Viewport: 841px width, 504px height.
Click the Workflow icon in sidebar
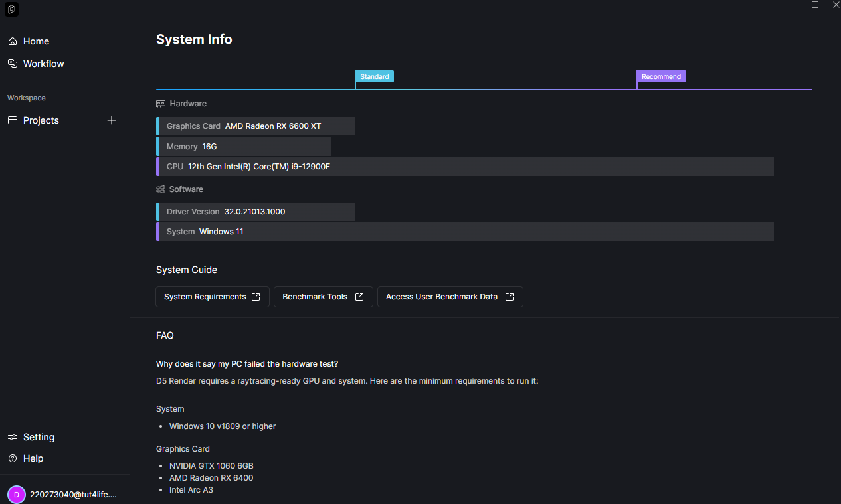[13, 64]
